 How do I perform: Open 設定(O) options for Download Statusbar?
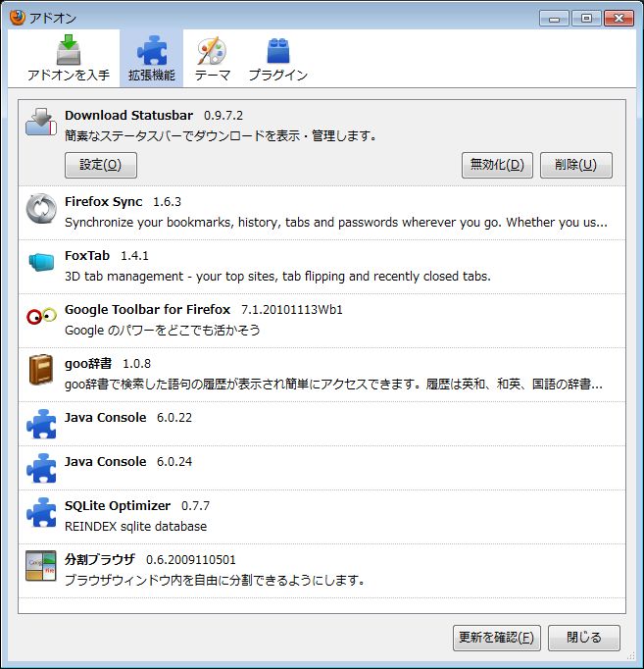click(x=101, y=165)
